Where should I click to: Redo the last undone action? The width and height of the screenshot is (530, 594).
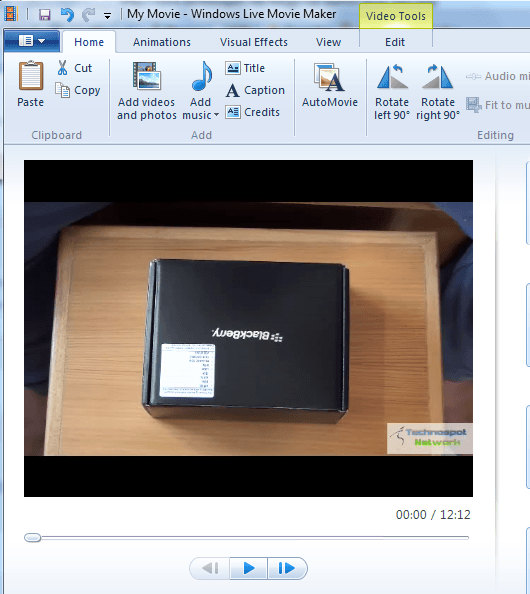click(x=89, y=15)
